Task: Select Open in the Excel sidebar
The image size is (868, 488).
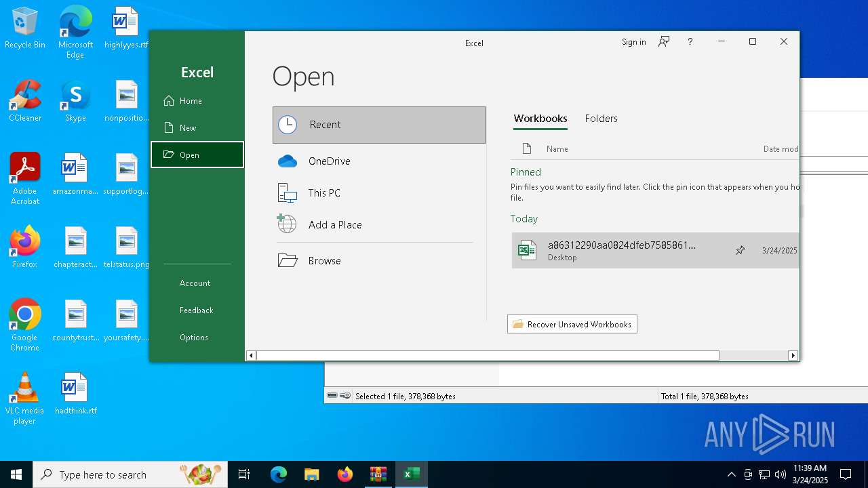Action: (197, 155)
